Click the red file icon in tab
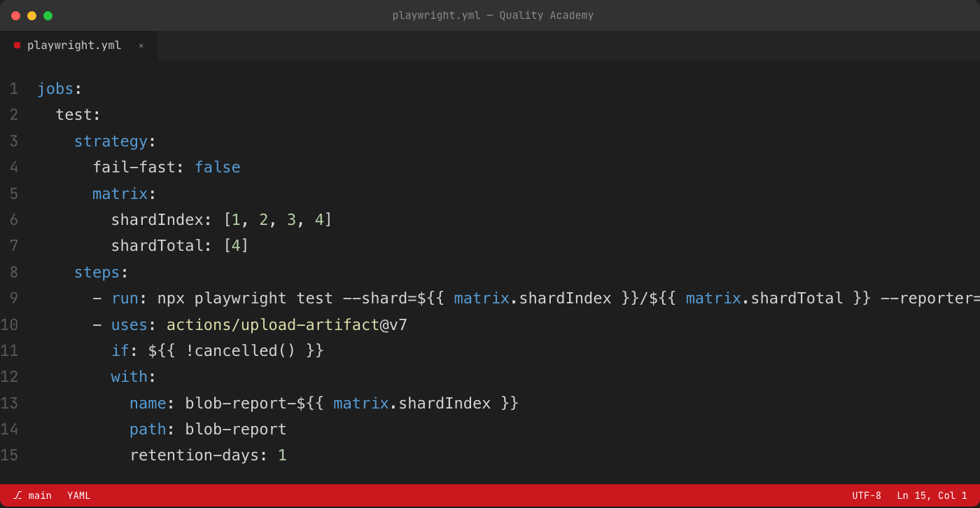This screenshot has width=980, height=508. (17, 45)
